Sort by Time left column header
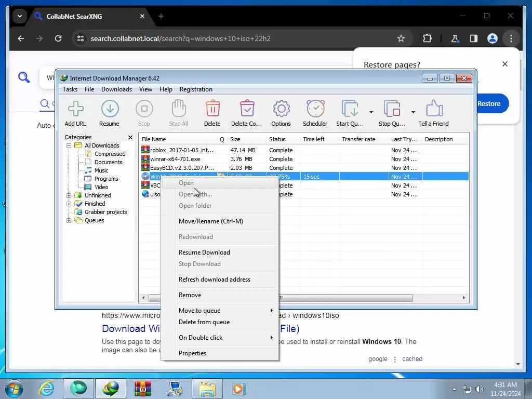The height and width of the screenshot is (399, 532). (x=320, y=139)
